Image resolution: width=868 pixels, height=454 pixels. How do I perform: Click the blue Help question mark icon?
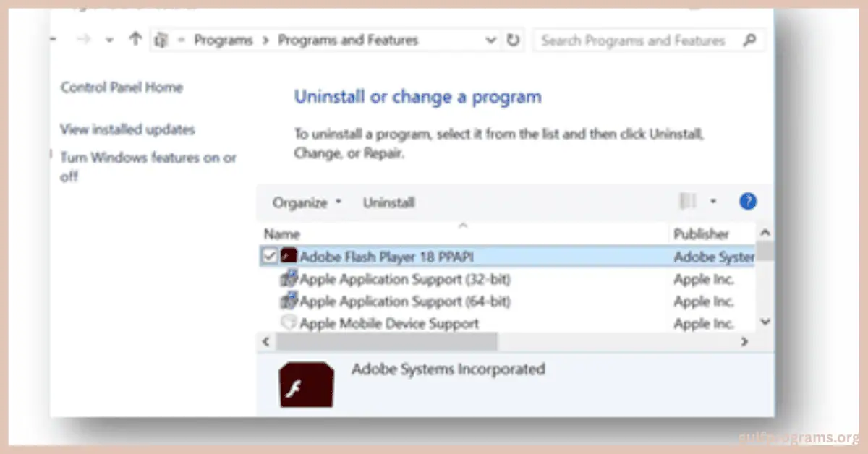pyautogui.click(x=747, y=202)
